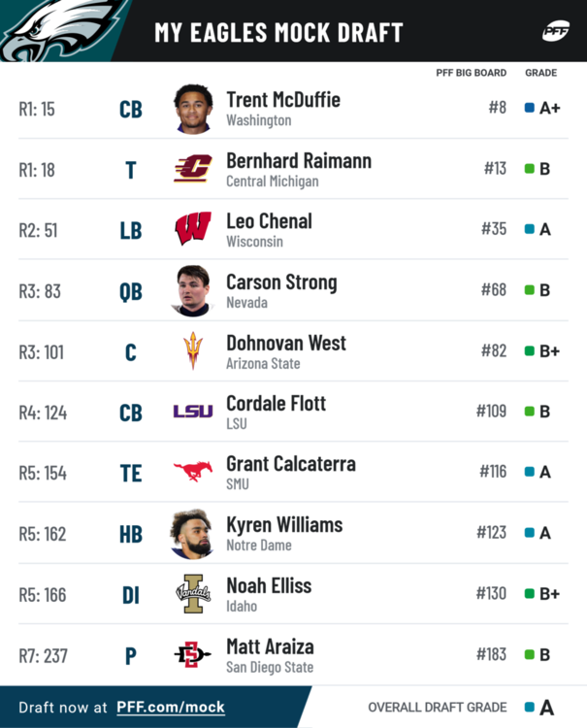Open the PFF.com/mock link
Screen dimensions: 587x728
[x=171, y=708]
